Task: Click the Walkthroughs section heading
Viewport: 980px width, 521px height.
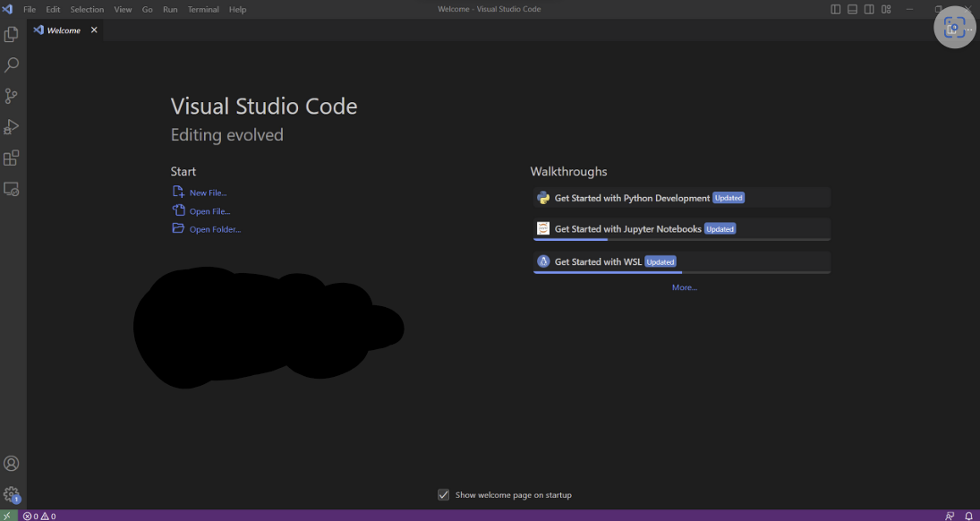Action: [568, 171]
